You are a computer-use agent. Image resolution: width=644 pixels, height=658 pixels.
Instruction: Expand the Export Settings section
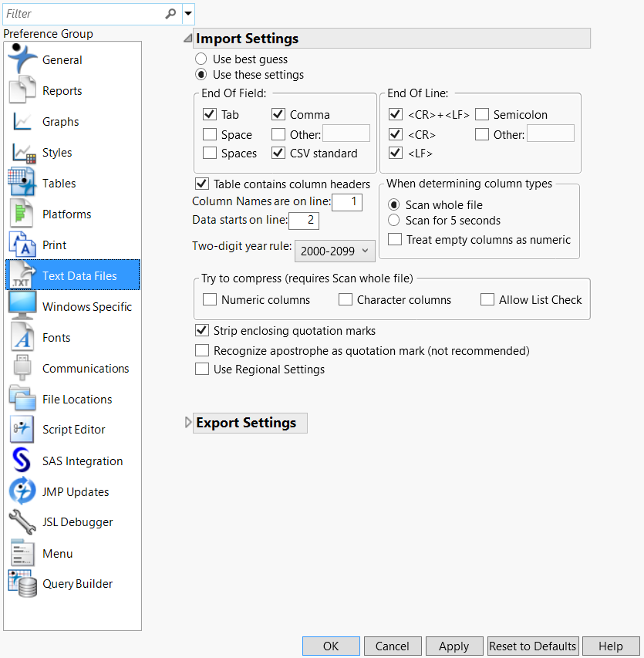click(x=188, y=423)
